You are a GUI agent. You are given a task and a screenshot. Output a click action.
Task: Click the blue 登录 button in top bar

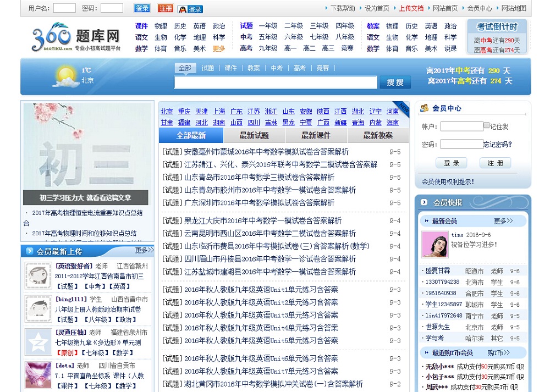coord(142,8)
